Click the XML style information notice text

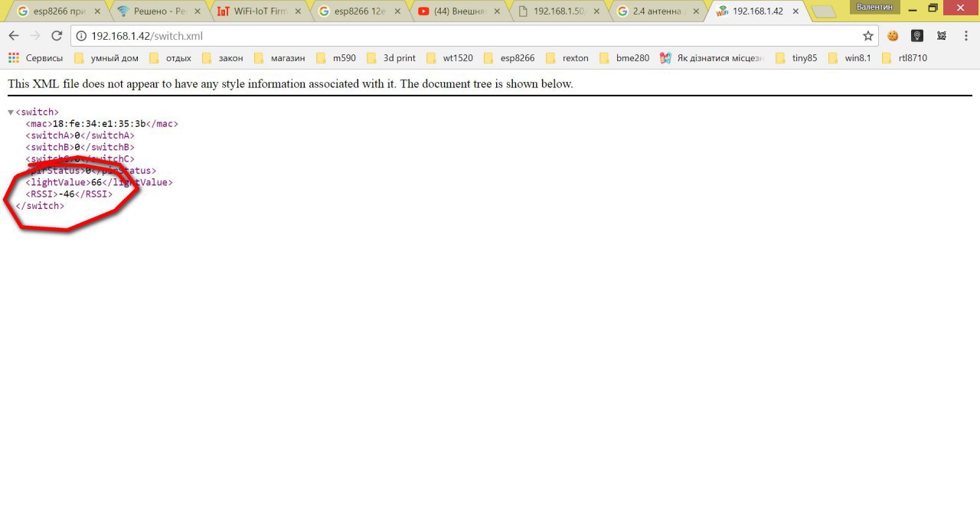[x=290, y=84]
